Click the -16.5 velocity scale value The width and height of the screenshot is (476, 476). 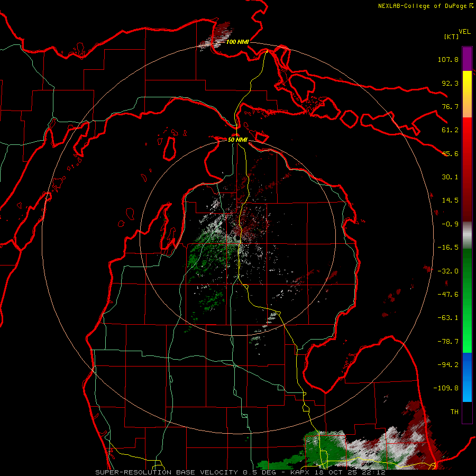pyautogui.click(x=448, y=248)
